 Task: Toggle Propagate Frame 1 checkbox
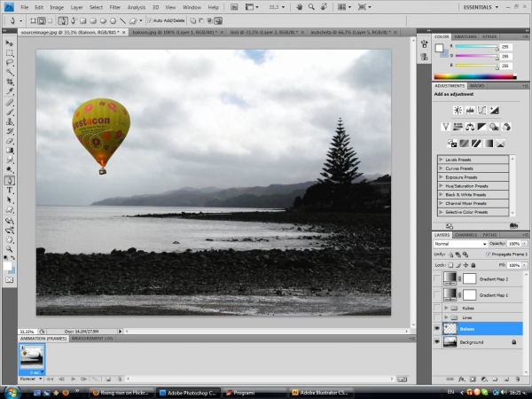click(489, 254)
